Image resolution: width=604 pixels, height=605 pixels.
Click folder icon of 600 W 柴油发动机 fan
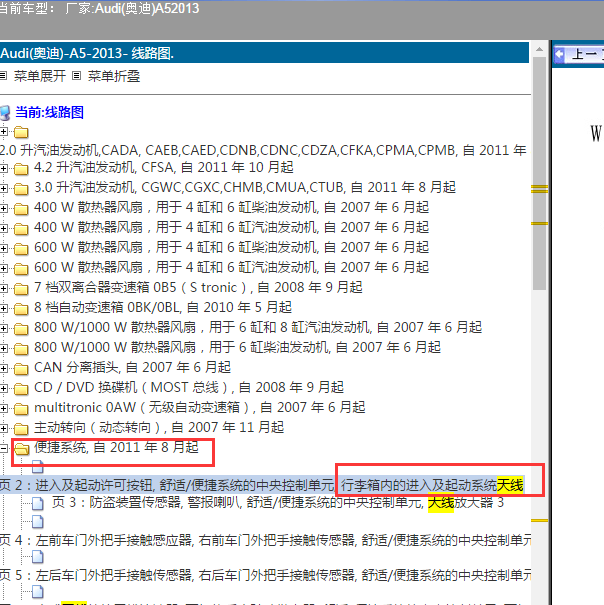[x=21, y=249]
